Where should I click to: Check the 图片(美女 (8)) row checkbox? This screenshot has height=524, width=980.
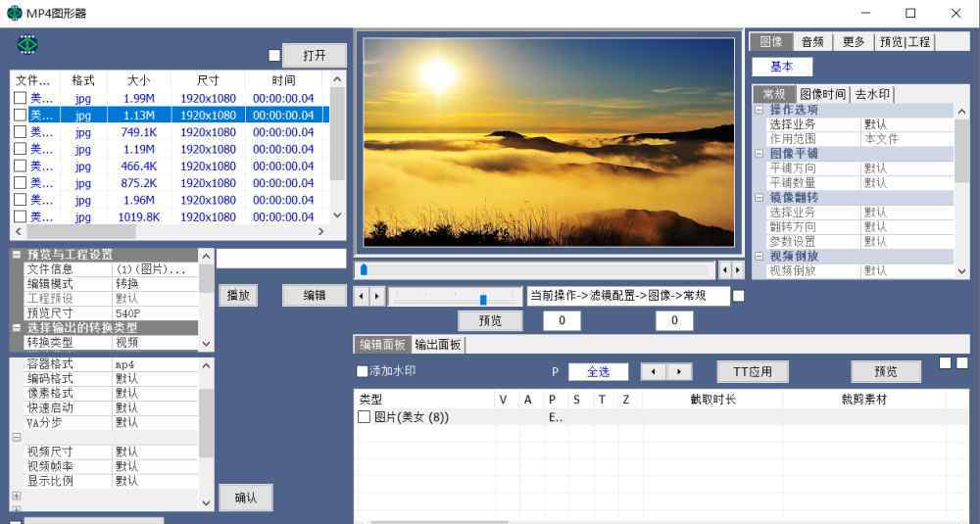[x=364, y=416]
